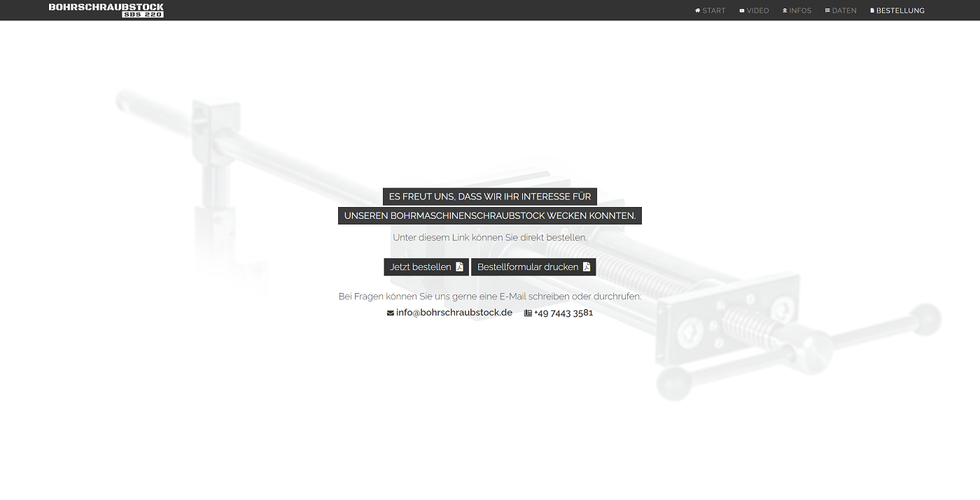
Task: Click the icon next to INFOS
Action: coord(785,10)
